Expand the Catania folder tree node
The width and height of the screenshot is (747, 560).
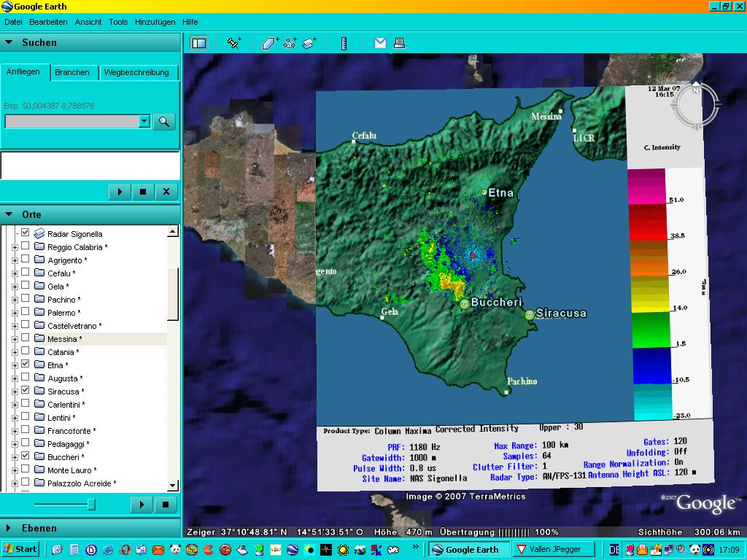(x=15, y=352)
